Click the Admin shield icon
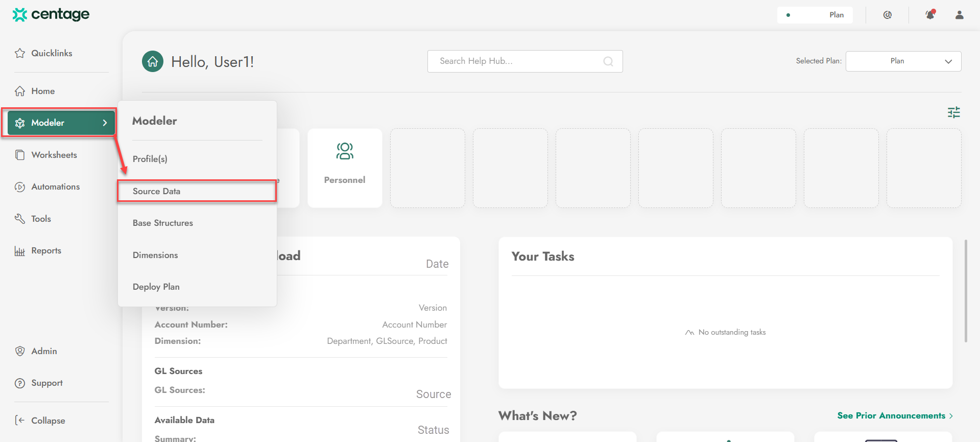 coord(20,351)
